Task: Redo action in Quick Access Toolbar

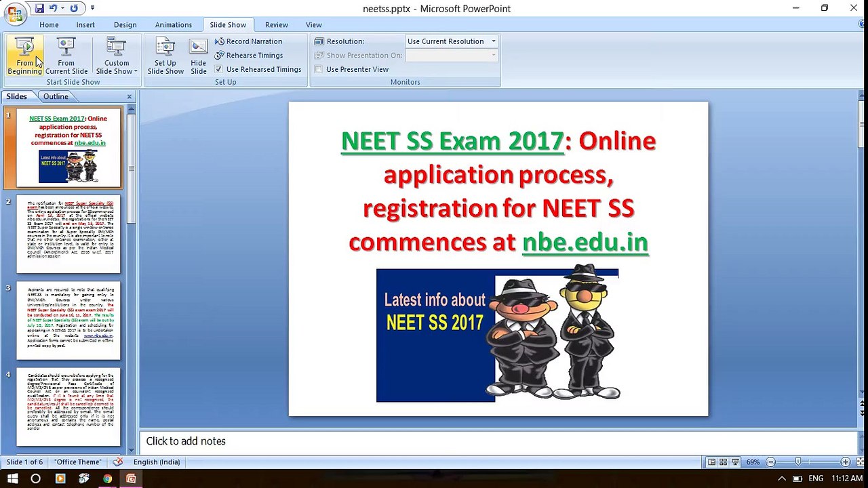Action: click(74, 8)
